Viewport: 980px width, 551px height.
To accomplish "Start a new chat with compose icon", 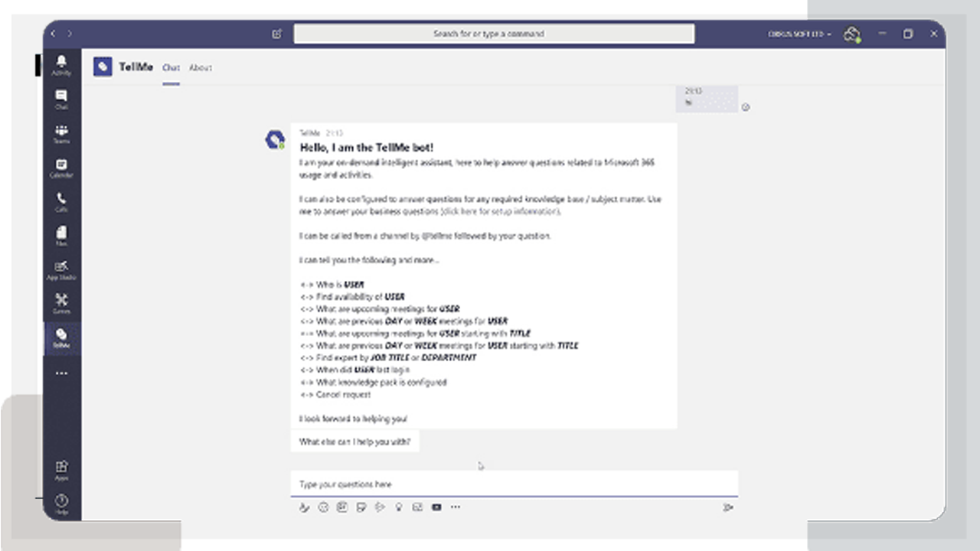I will 277,34.
